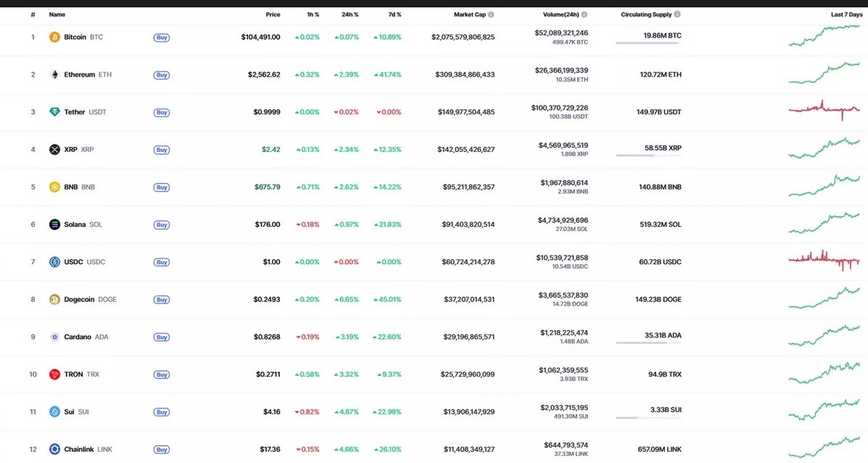Open the Chainlink coin name link
Viewport: 868px width, 463px height.
(79, 450)
